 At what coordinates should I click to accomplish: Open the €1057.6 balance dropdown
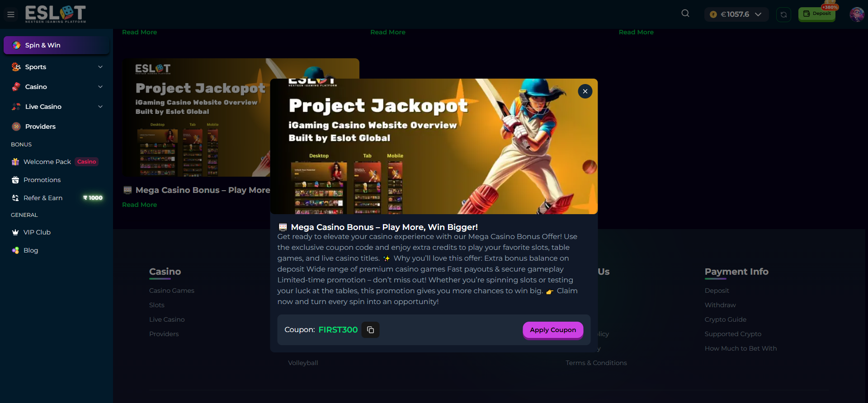pos(736,14)
